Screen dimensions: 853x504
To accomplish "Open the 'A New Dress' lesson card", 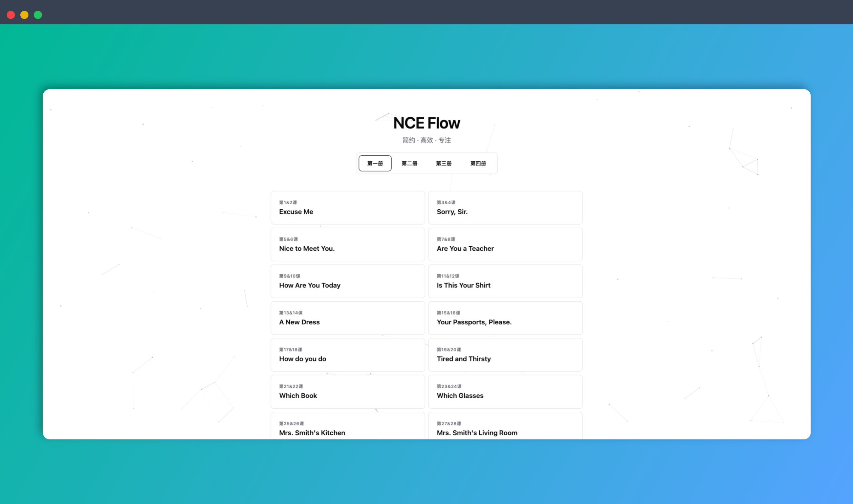I will [x=348, y=318].
